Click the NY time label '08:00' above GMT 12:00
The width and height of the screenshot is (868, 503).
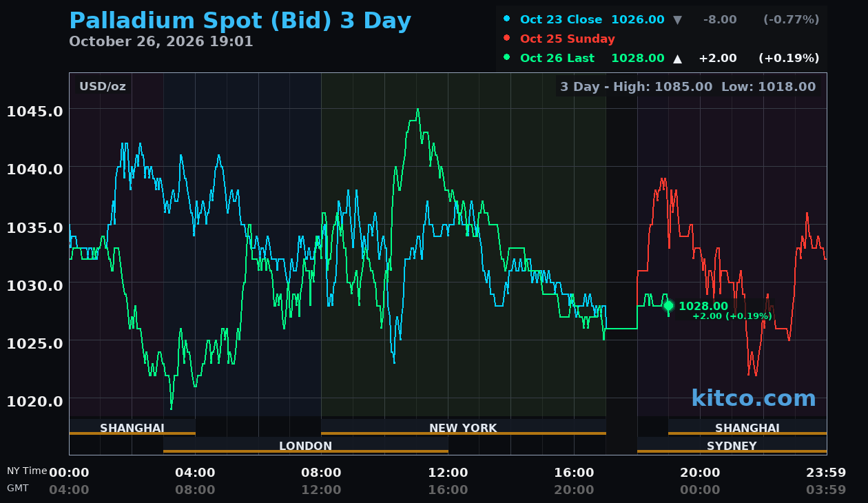pos(321,473)
